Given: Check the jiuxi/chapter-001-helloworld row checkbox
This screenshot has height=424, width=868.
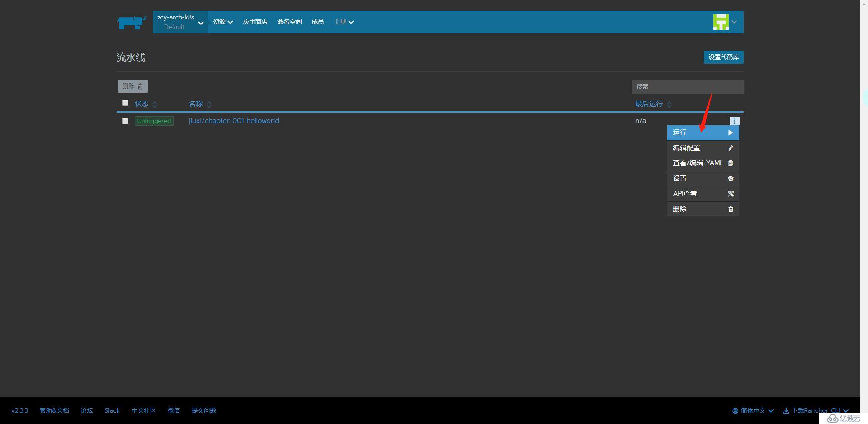Looking at the screenshot, I should tap(125, 121).
